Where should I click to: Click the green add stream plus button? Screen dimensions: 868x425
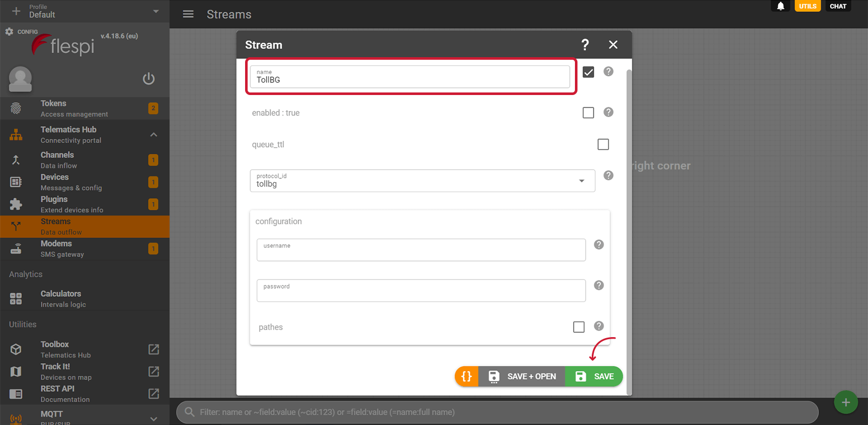(846, 403)
